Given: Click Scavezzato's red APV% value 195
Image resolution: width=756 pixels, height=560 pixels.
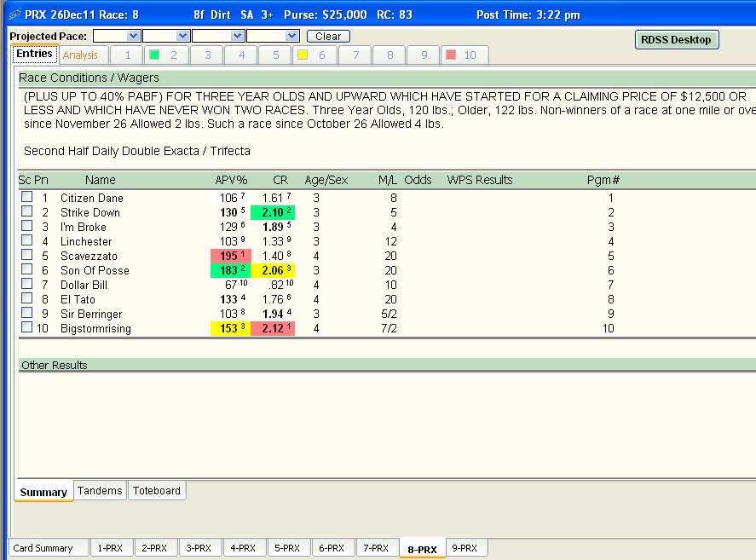Looking at the screenshot, I should 231,256.
